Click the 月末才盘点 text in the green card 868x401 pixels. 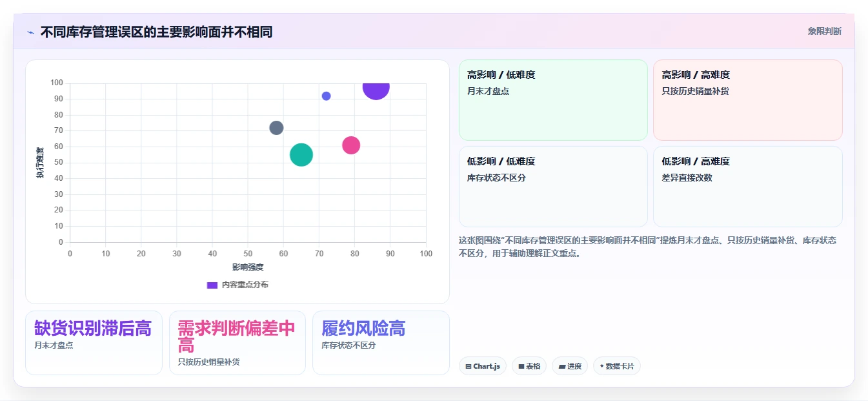[488, 91]
